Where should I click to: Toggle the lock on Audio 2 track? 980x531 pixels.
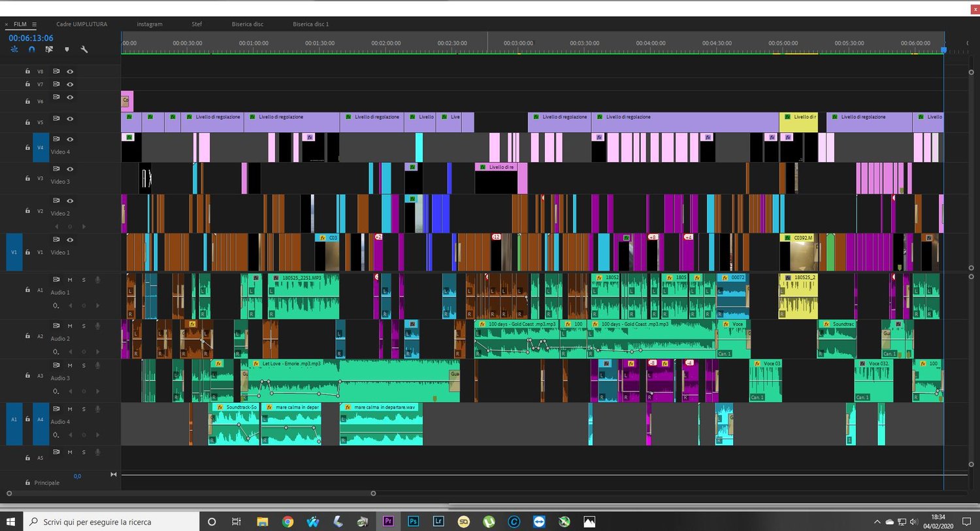tap(27, 336)
